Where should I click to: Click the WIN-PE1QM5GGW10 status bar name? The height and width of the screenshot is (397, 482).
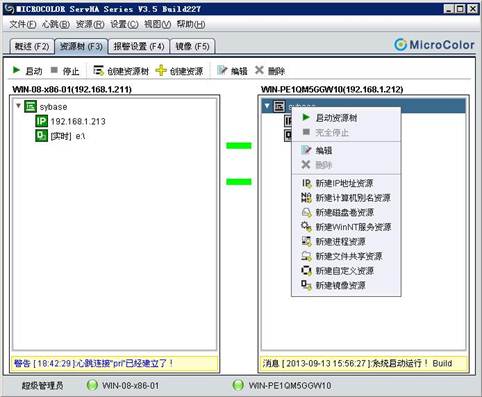(x=290, y=386)
